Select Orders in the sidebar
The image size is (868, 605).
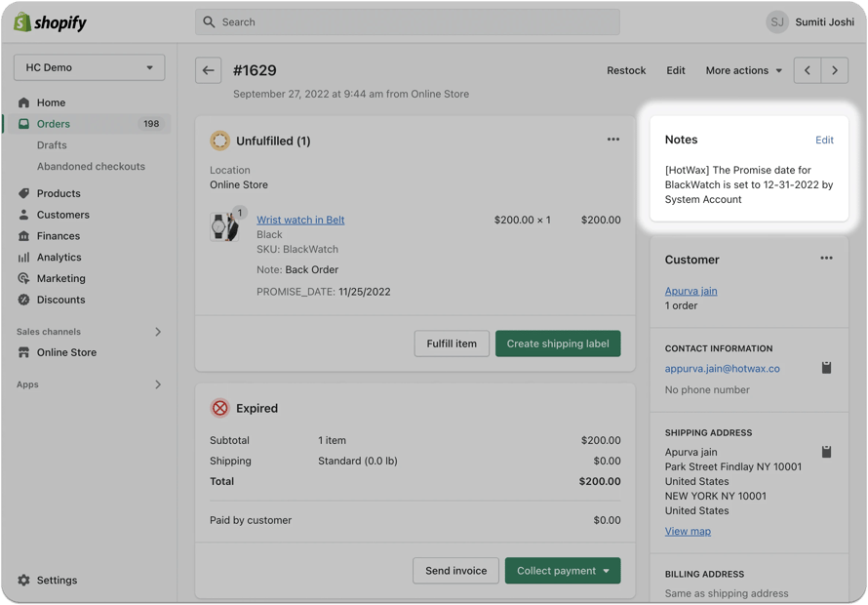click(54, 124)
